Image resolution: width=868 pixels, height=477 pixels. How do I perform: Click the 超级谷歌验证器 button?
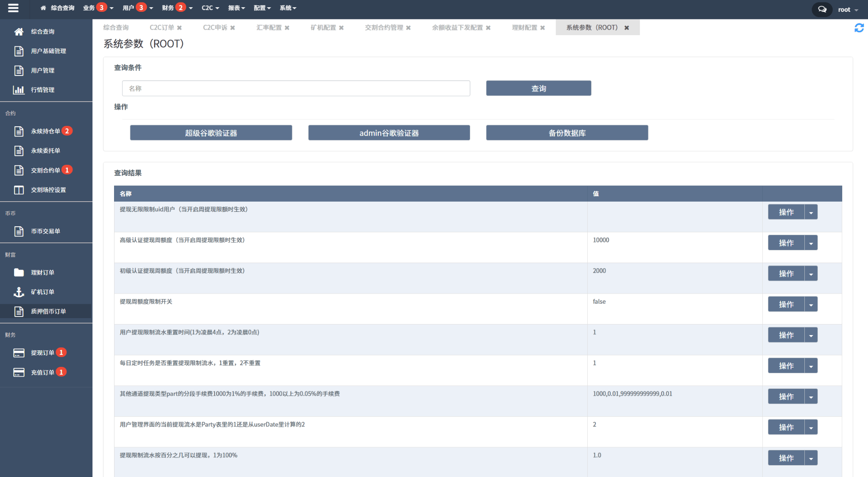[x=211, y=133]
